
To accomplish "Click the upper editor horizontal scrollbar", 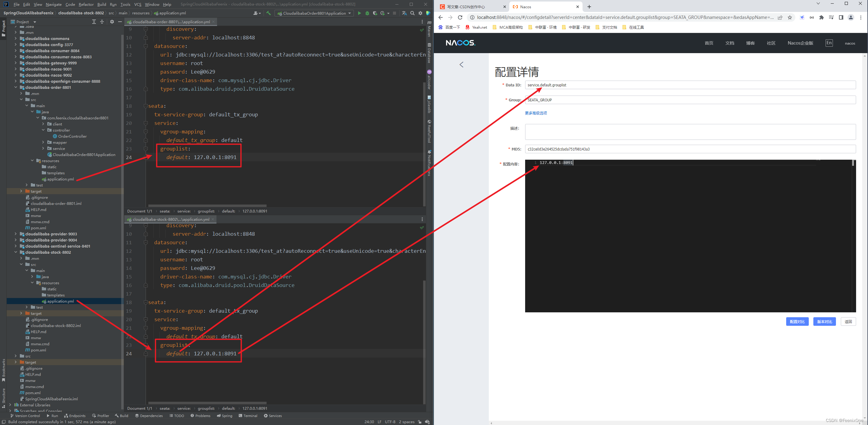I will pyautogui.click(x=207, y=205).
